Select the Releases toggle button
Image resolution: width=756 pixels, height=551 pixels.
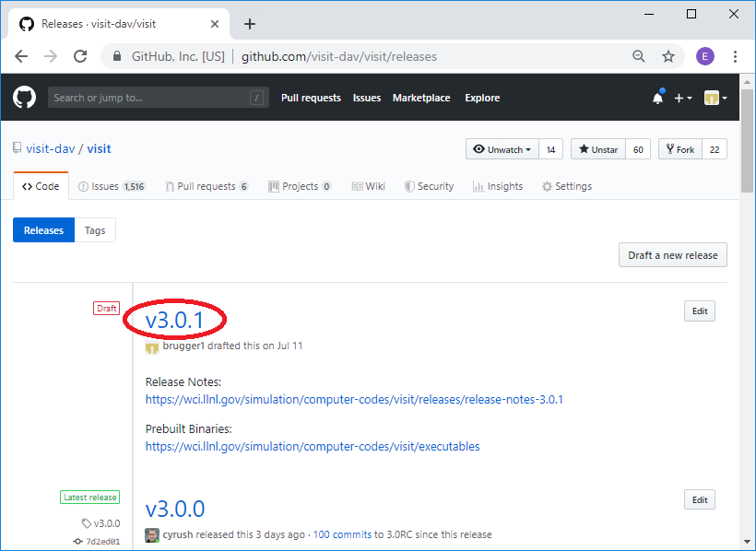(x=44, y=230)
